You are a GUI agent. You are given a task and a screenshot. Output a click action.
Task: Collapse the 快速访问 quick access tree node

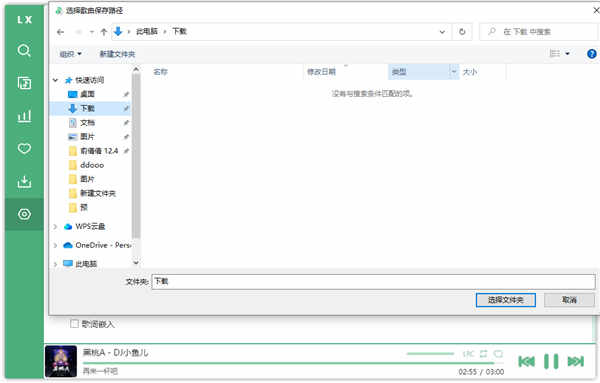[55, 80]
